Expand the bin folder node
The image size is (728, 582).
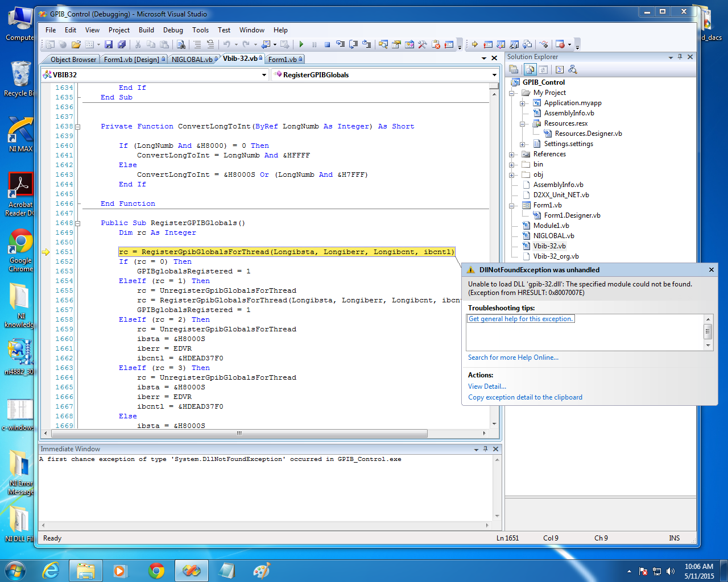511,164
